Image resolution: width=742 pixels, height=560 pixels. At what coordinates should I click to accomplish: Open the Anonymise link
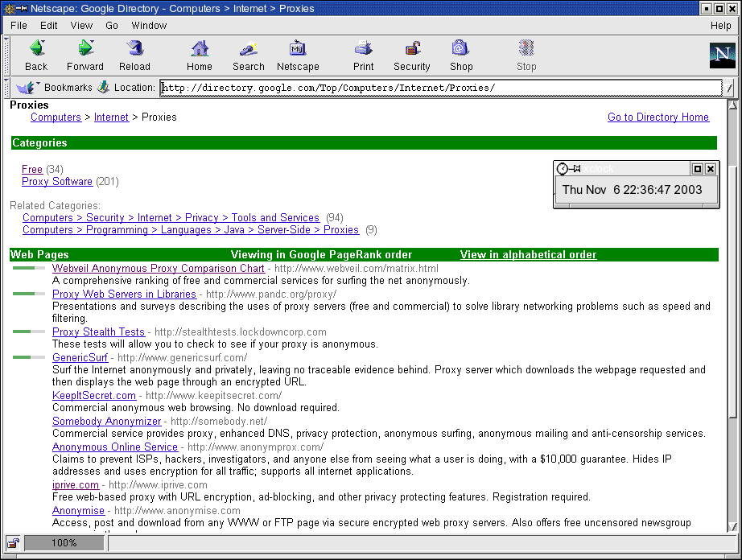point(79,510)
